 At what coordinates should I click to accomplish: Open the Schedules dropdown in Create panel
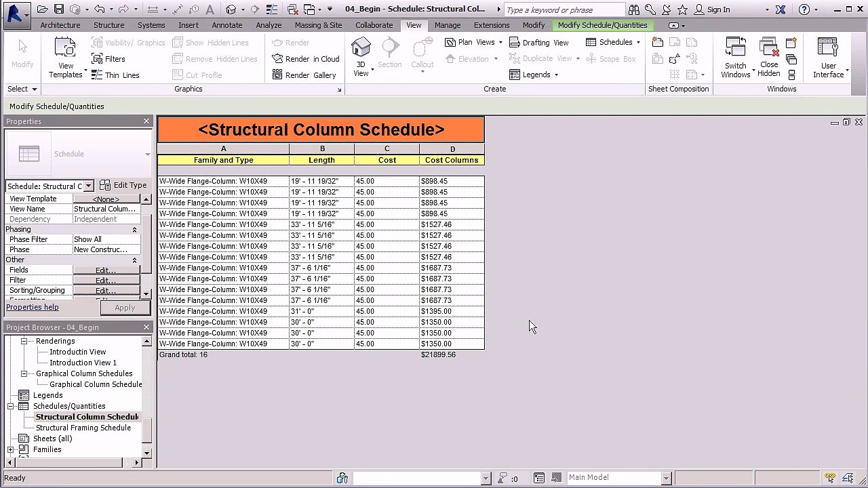(613, 42)
